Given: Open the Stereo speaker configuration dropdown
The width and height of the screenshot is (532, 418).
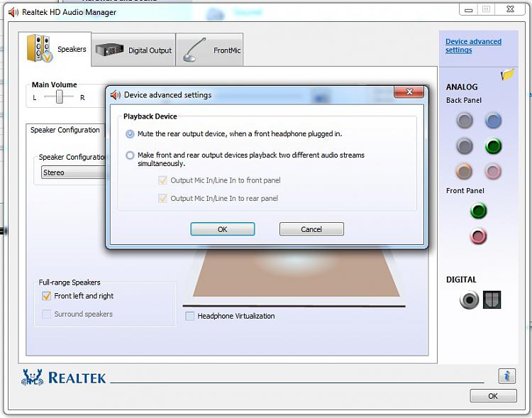Looking at the screenshot, I should 74,172.
